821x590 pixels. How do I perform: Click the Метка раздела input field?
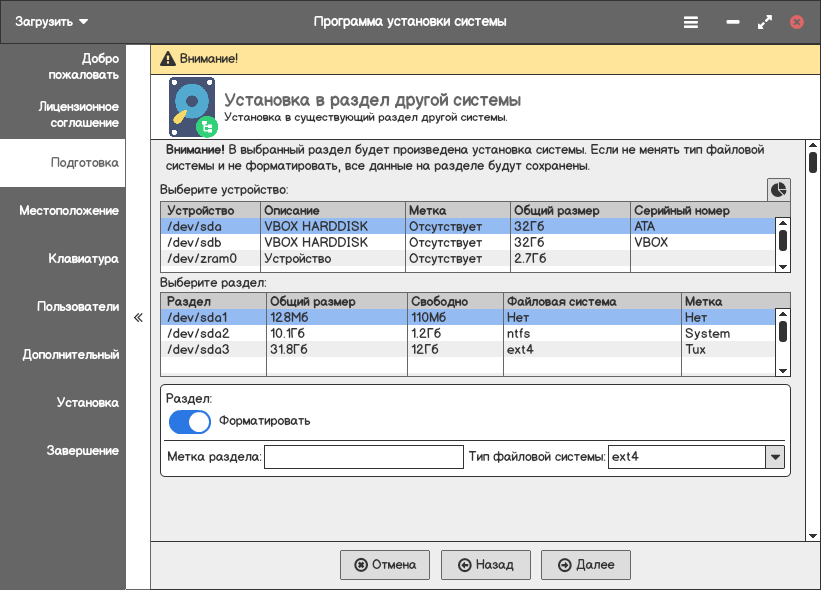tap(364, 457)
